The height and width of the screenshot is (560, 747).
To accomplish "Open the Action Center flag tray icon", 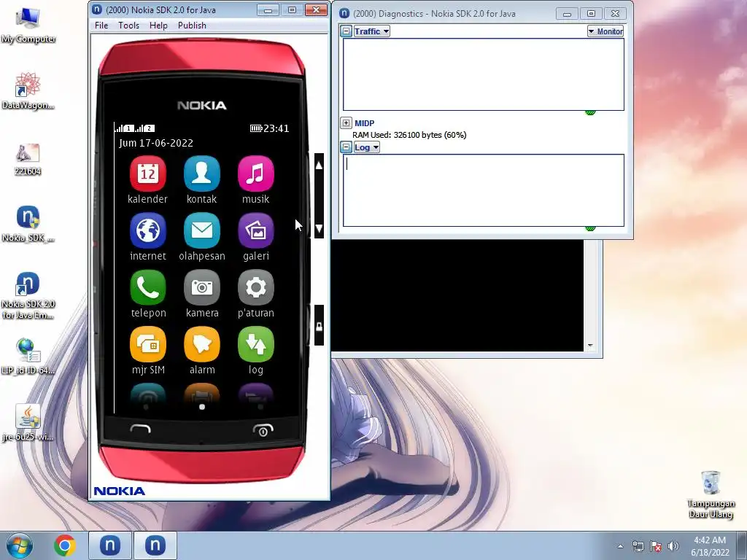I will 656,545.
